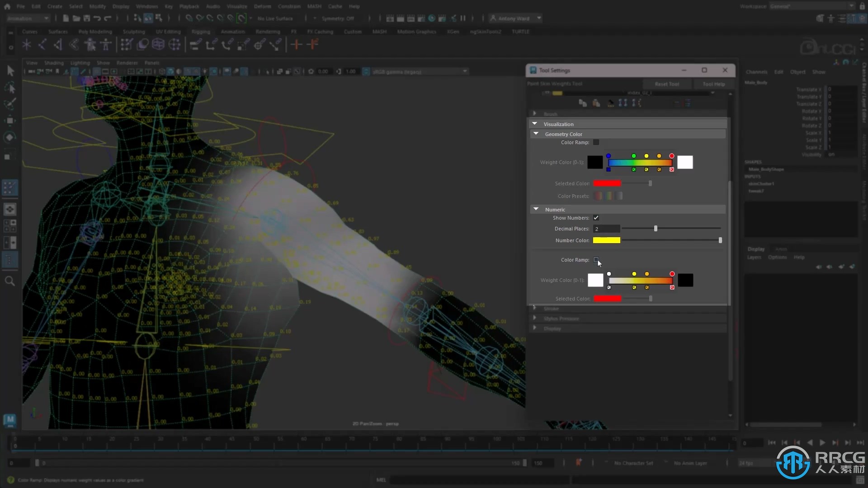Collapse the Visualization section

(x=534, y=123)
